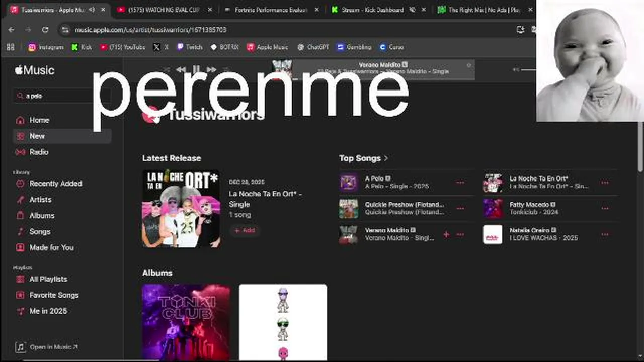Open La Noche Ta En Ort* latest release cover
Screen dimensions: 644x362
click(x=181, y=209)
